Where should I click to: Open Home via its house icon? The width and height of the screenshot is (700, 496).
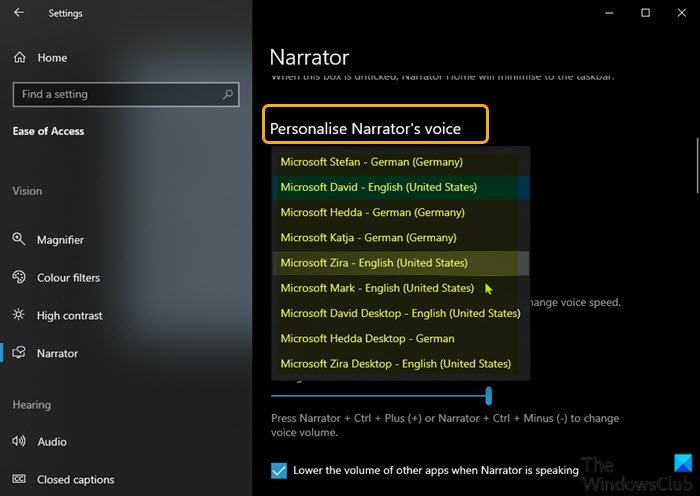coord(19,58)
